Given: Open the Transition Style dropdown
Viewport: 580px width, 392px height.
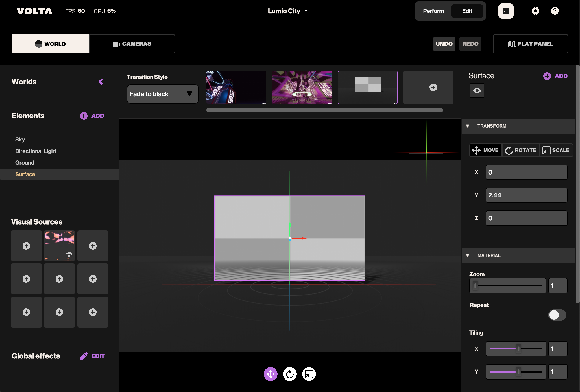Looking at the screenshot, I should pyautogui.click(x=162, y=94).
